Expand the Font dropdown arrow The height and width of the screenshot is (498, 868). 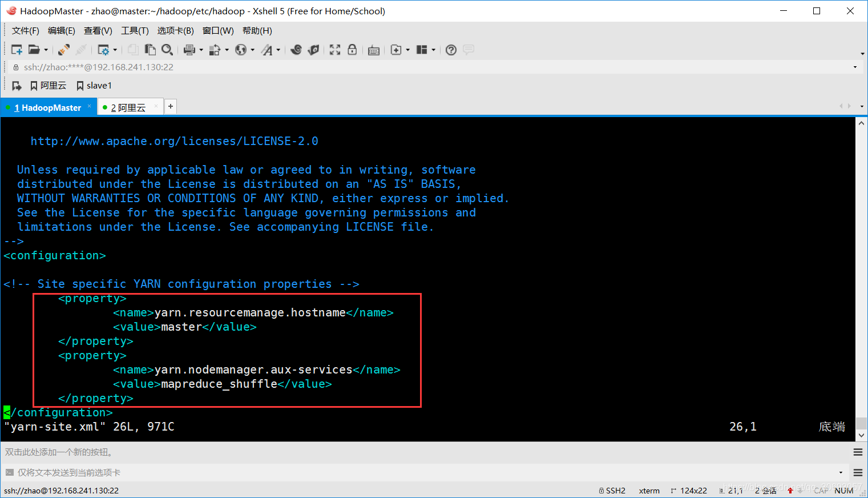tap(278, 50)
